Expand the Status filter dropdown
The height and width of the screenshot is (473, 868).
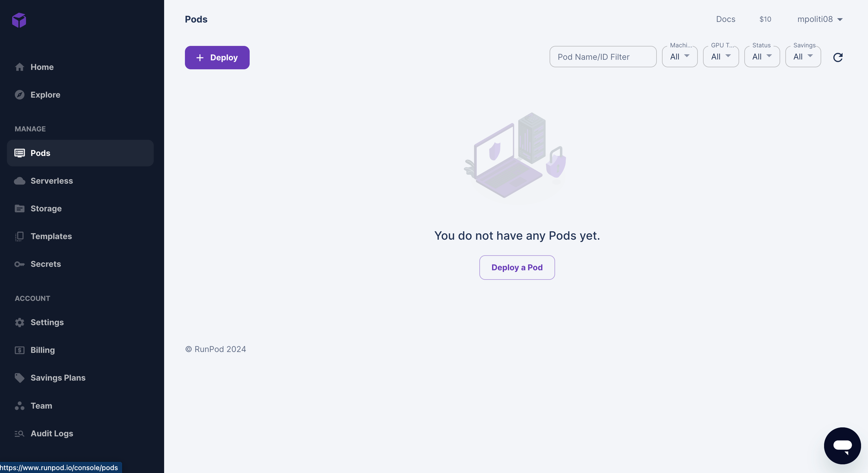click(762, 57)
